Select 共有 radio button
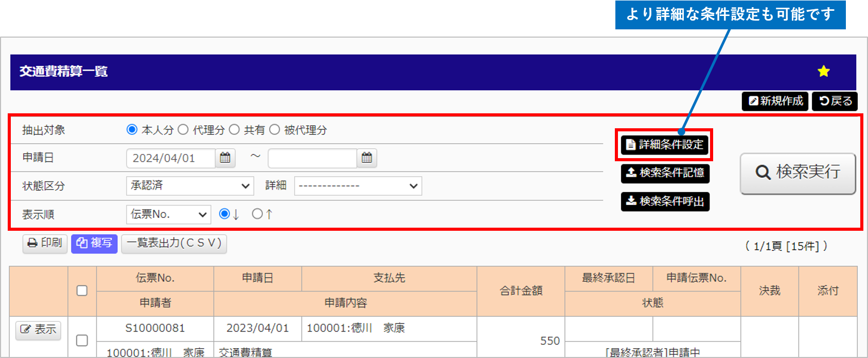The width and height of the screenshot is (868, 358). pyautogui.click(x=234, y=130)
